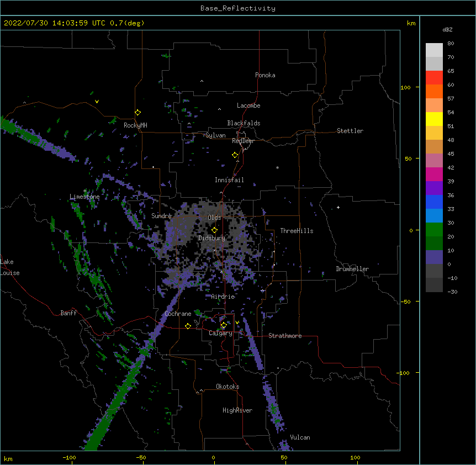Click the Cochrane label
This screenshot has width=476, height=465.
pyautogui.click(x=178, y=314)
